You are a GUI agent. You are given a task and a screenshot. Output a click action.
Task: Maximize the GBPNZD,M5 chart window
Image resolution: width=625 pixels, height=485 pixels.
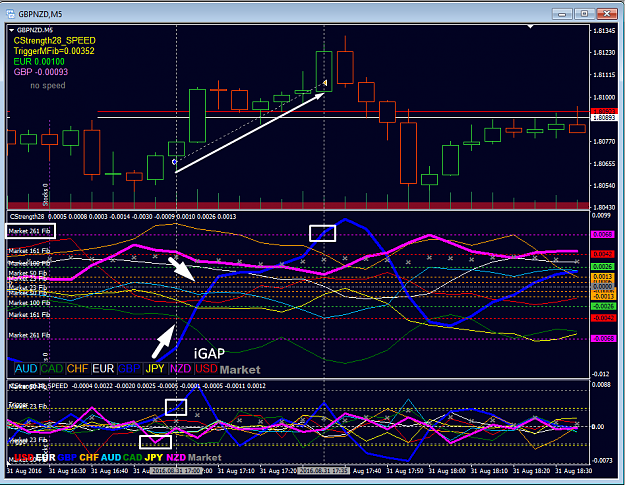point(584,14)
